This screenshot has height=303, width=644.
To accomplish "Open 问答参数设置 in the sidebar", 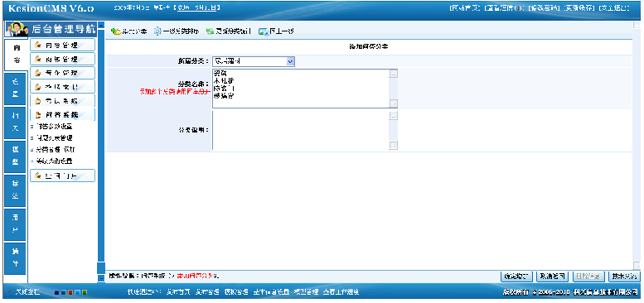I will click(54, 127).
